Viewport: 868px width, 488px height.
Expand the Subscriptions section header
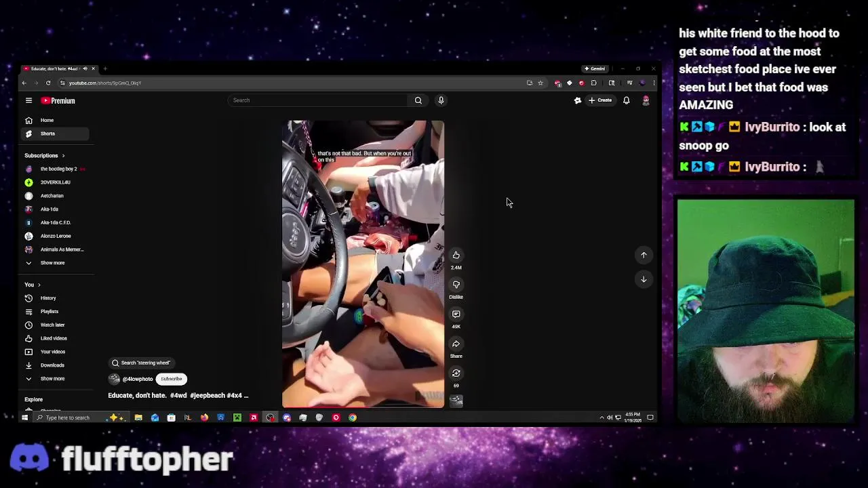45,155
